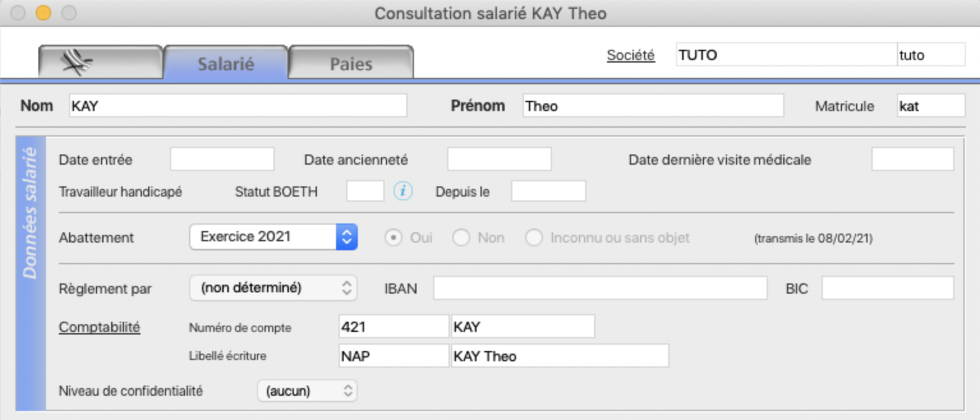Select the Salarié tab

[226, 63]
